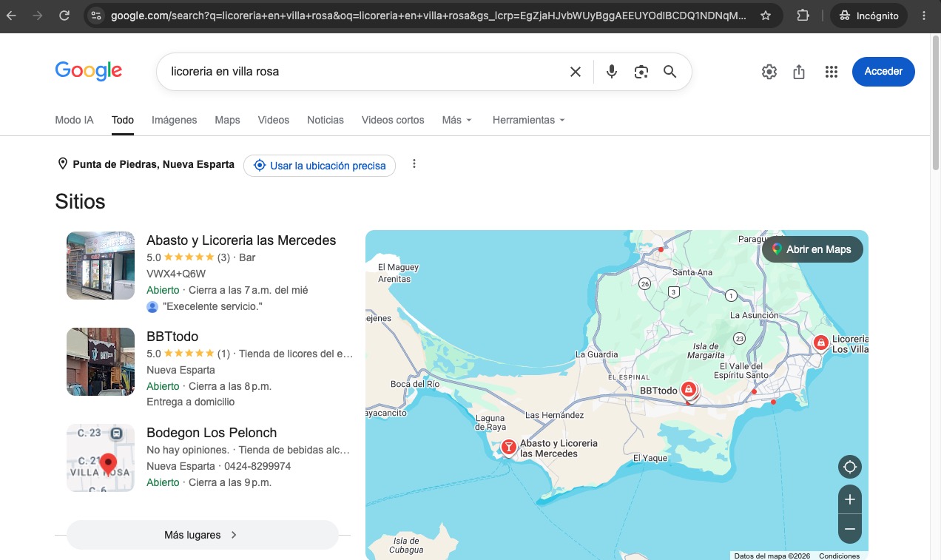941x560 pixels.
Task: Click the search query input field
Action: click(362, 72)
